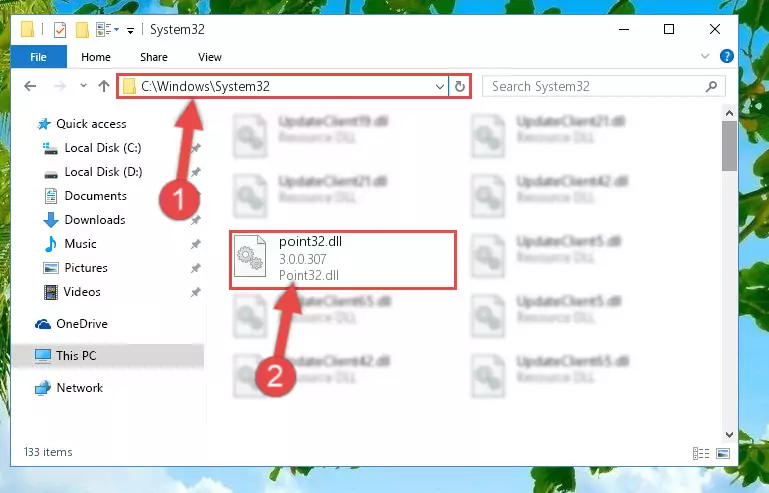The width and height of the screenshot is (769, 493).
Task: Select OneDrive in navigation pane
Action: click(81, 324)
